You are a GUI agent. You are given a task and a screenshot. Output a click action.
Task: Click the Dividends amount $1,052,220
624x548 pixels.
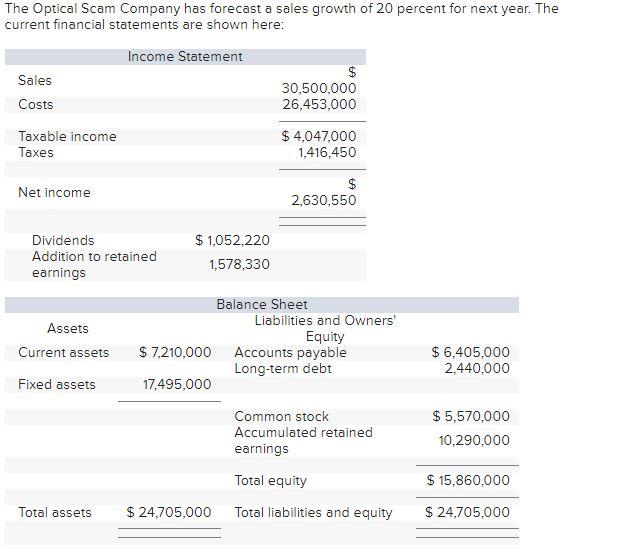232,240
